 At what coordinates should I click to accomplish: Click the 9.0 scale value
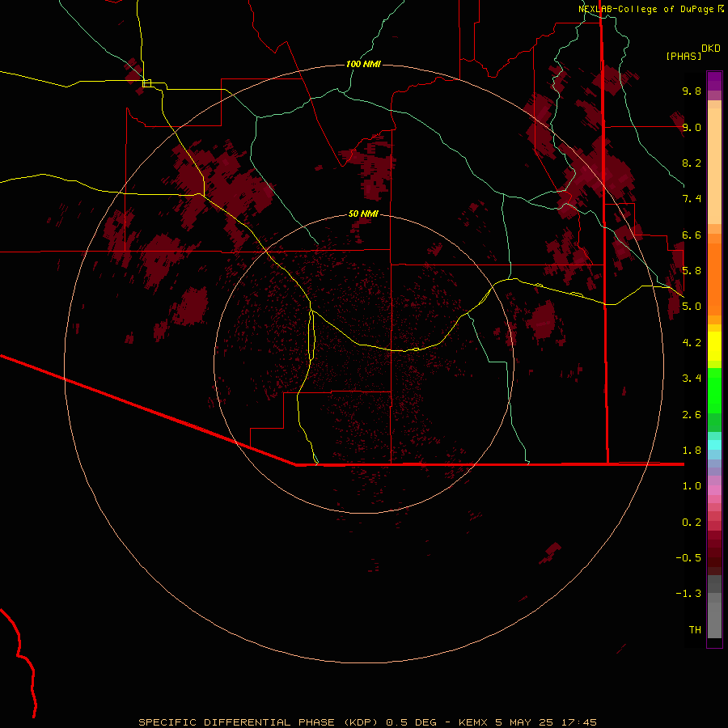pos(692,127)
